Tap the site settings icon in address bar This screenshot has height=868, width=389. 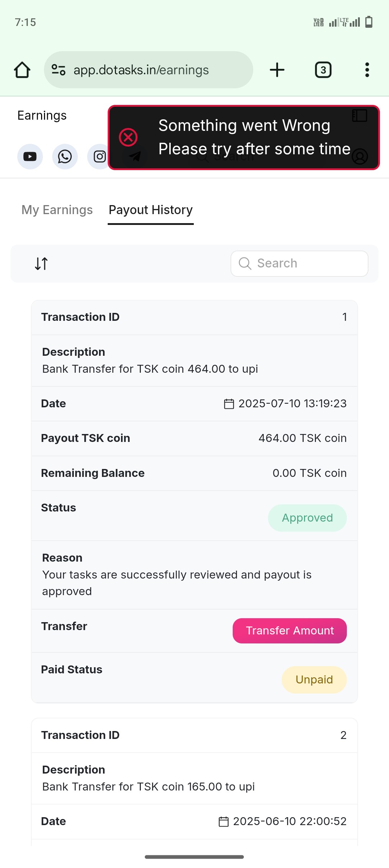58,70
